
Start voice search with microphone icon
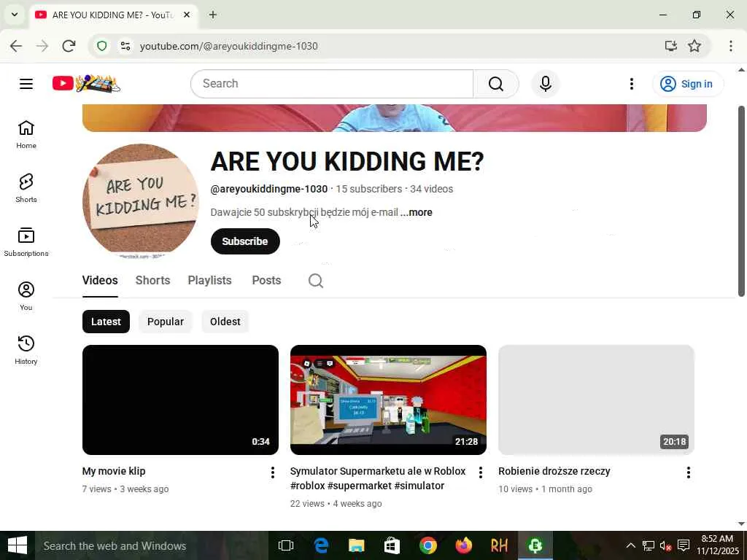pyautogui.click(x=546, y=84)
